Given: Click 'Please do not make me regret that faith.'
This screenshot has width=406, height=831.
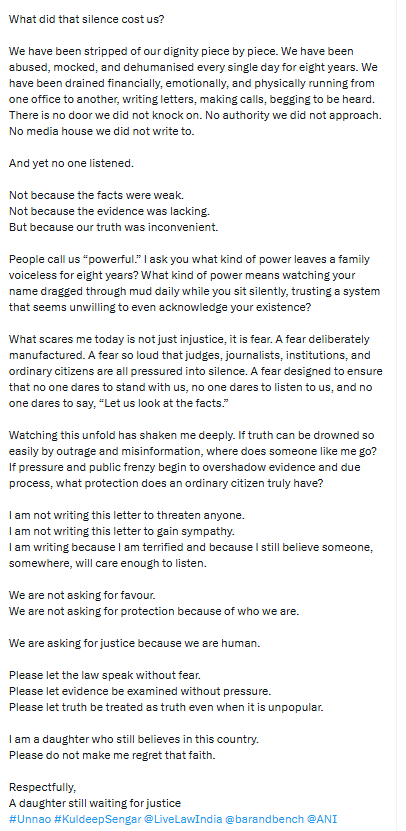Looking at the screenshot, I should click(112, 755).
